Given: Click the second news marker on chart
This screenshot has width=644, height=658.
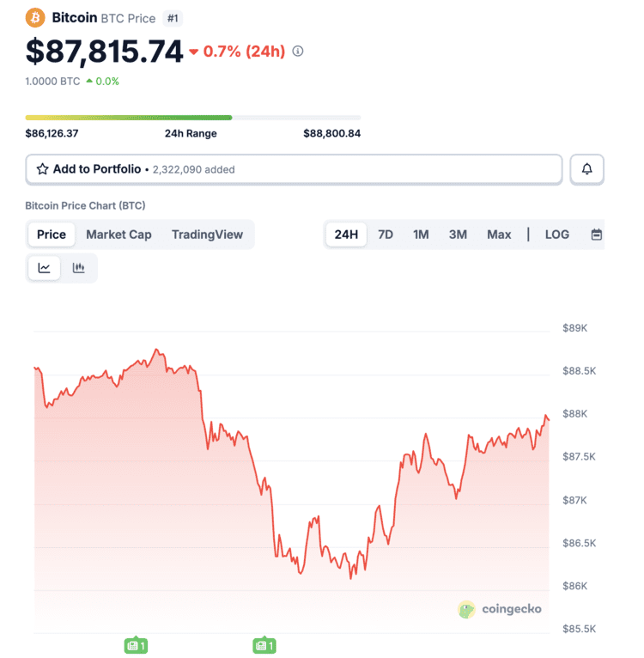Looking at the screenshot, I should click(x=263, y=644).
